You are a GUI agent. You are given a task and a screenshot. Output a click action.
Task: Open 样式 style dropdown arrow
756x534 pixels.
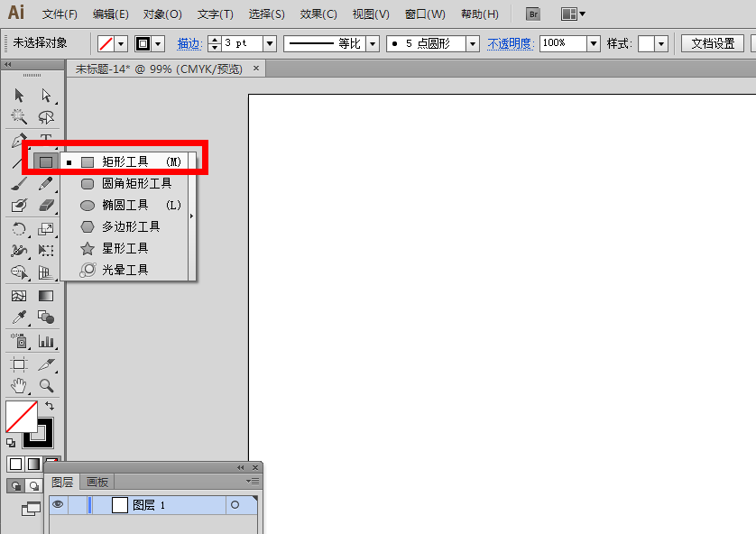click(x=661, y=44)
